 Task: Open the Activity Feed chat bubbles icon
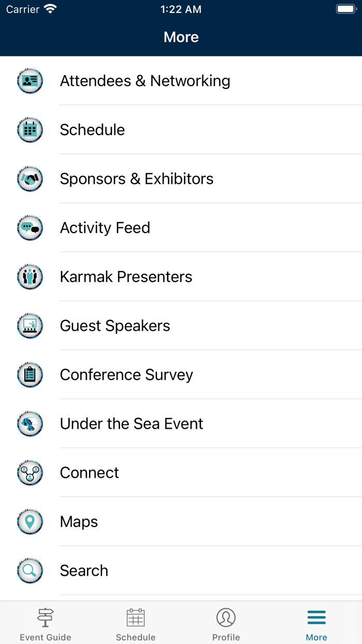click(29, 228)
